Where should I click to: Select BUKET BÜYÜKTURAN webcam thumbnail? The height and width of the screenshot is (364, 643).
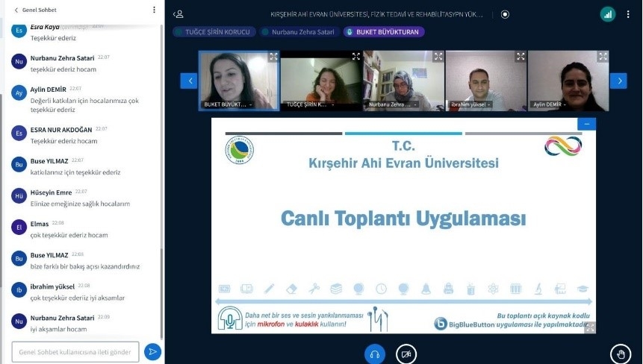(x=239, y=81)
